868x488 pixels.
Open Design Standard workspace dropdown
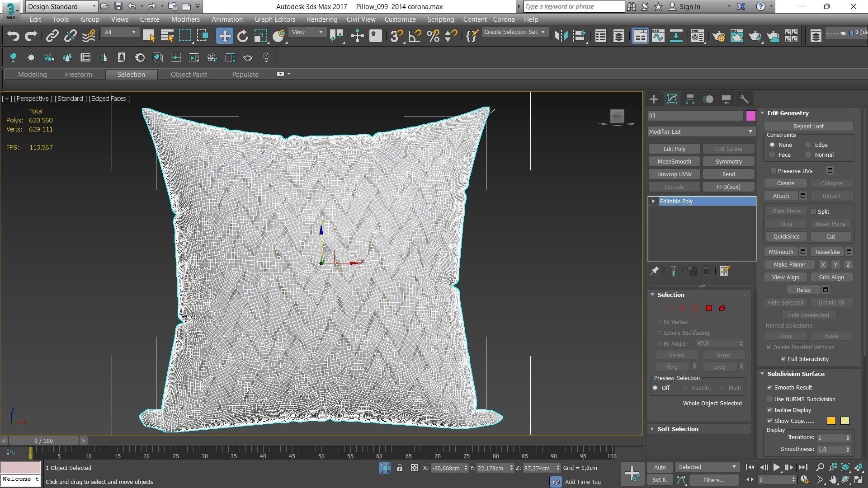point(61,6)
